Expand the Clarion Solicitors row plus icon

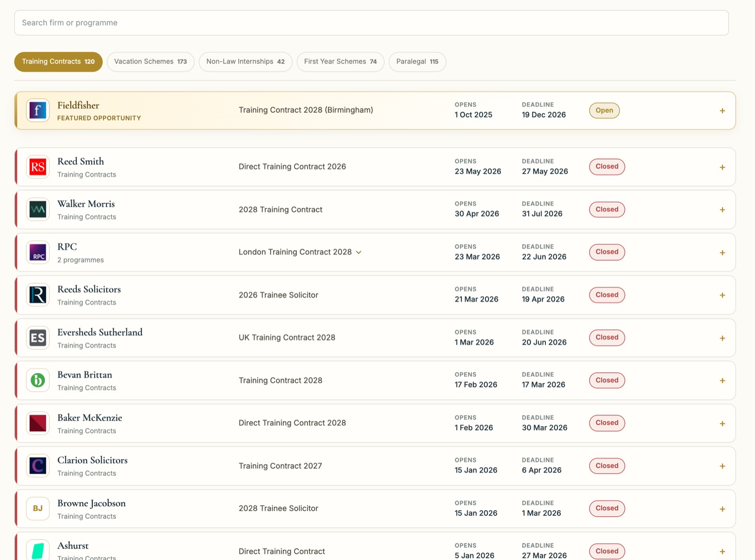coord(722,466)
